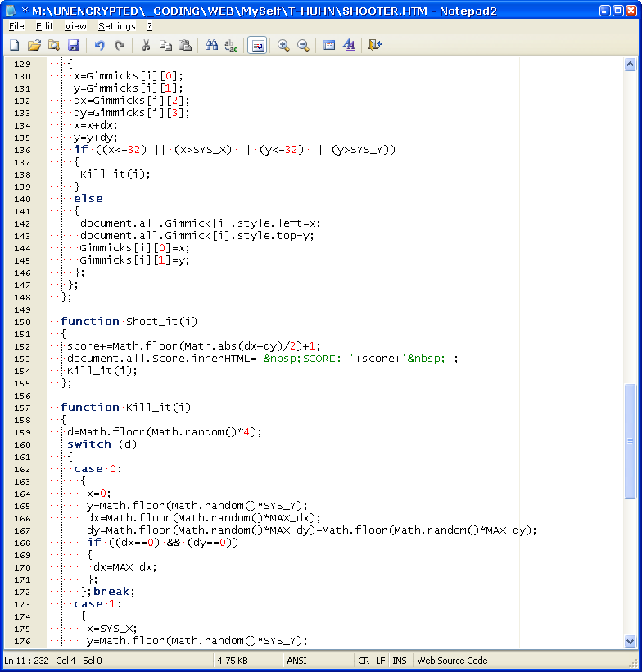Click the 'Web Source Code' scheme status
The width and height of the screenshot is (642, 672).
click(452, 661)
